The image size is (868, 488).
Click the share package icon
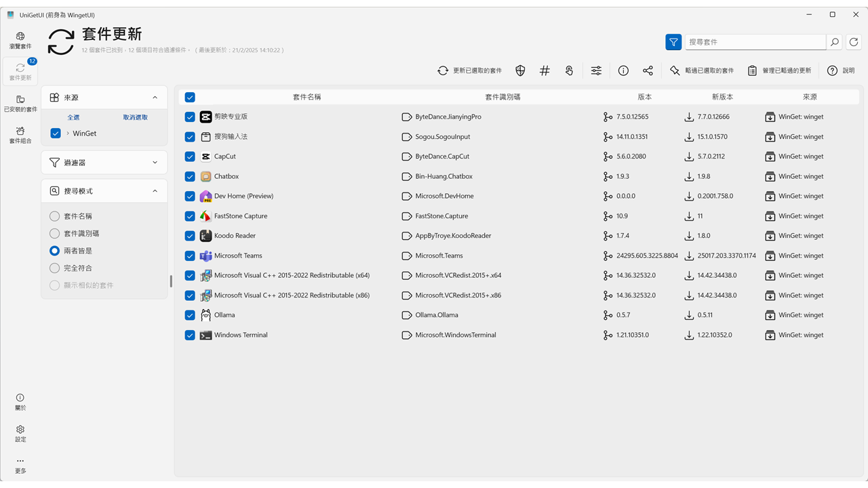(x=648, y=70)
